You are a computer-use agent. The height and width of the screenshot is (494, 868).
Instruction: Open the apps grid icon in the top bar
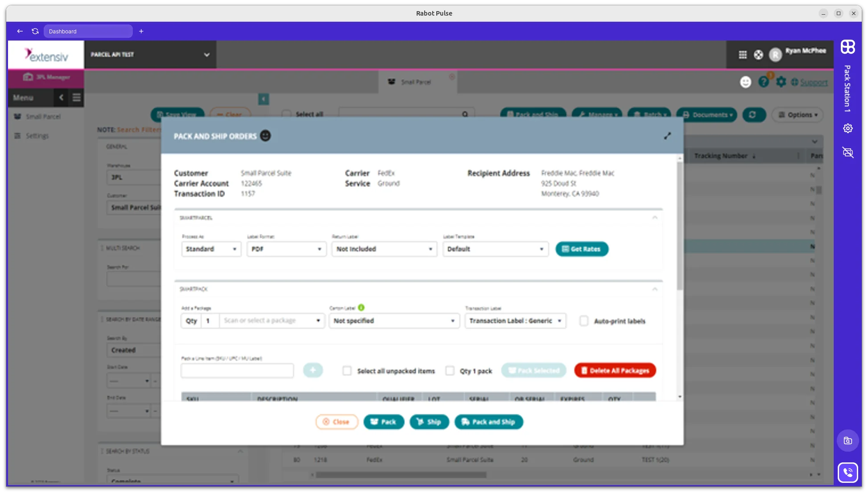pyautogui.click(x=742, y=54)
